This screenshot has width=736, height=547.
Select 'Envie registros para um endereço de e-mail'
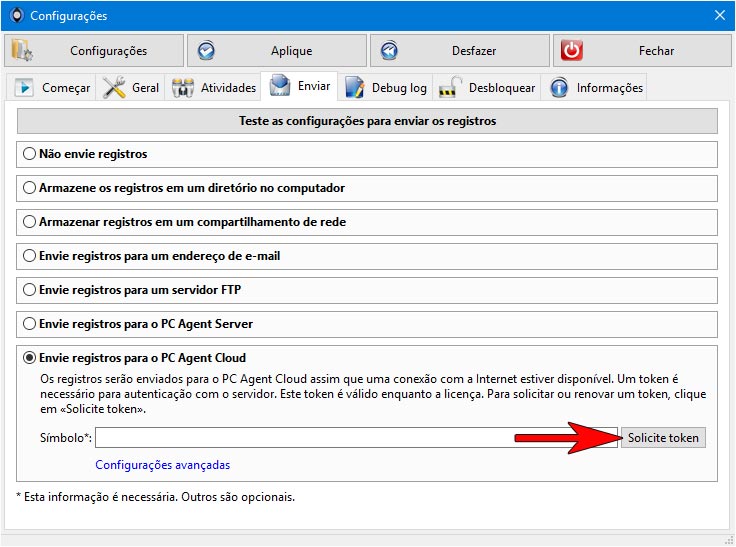[x=29, y=256]
